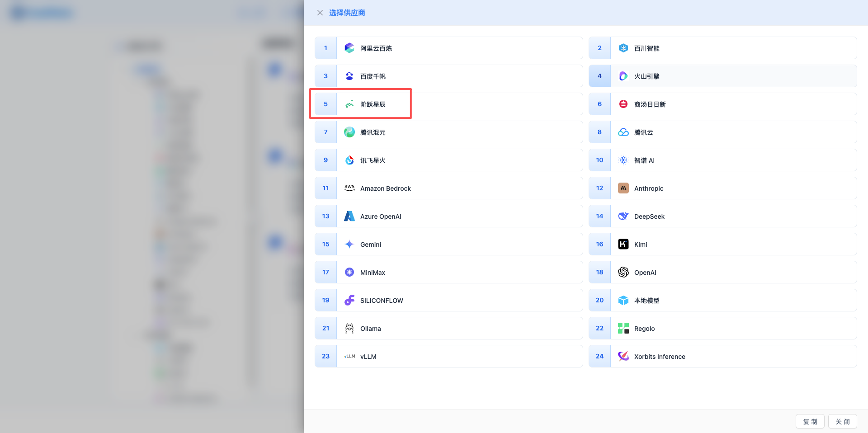Close the 选择供应商 panel with X
Screen dimensions: 868x433
click(x=320, y=13)
